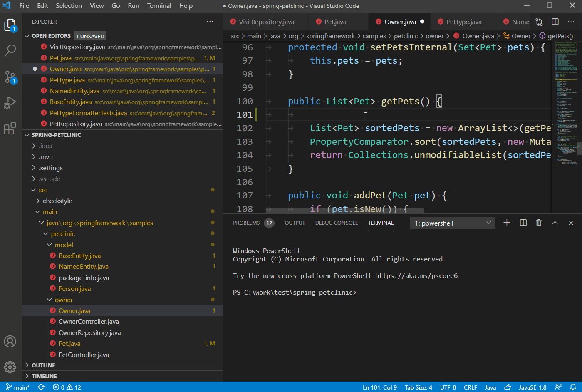Screen dimensions: 582x392
Task: Click the editor minimap code overview
Action: point(566,104)
